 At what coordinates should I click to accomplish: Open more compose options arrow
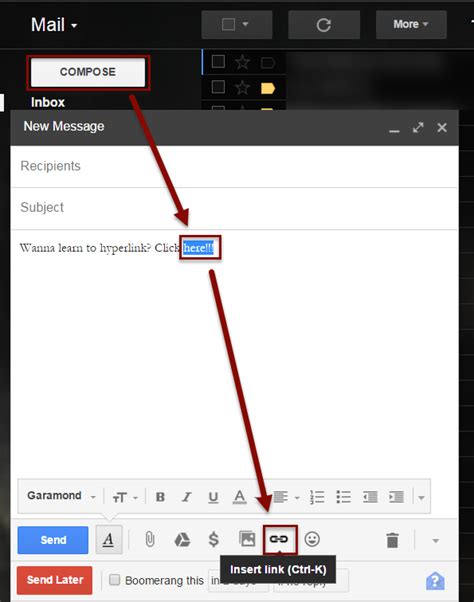pyautogui.click(x=435, y=541)
